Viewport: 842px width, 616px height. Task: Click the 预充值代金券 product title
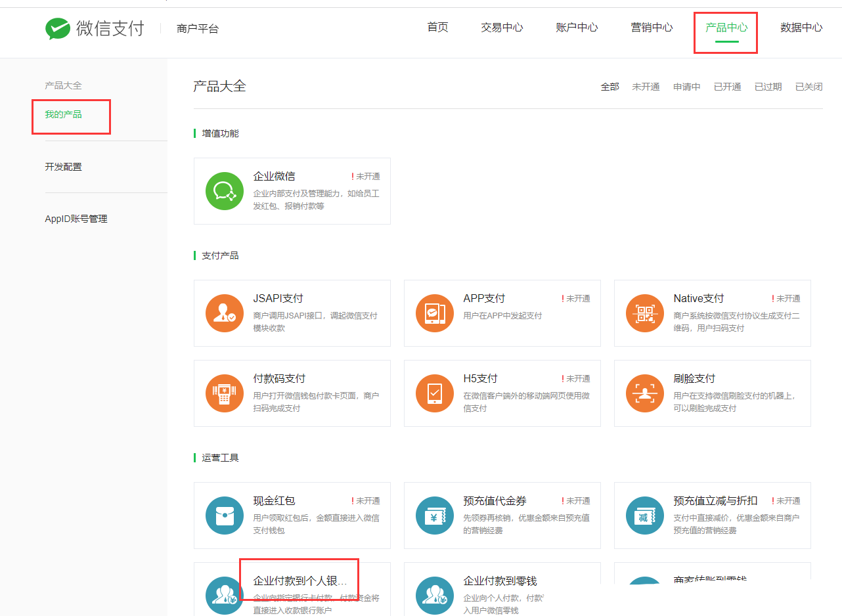click(495, 501)
